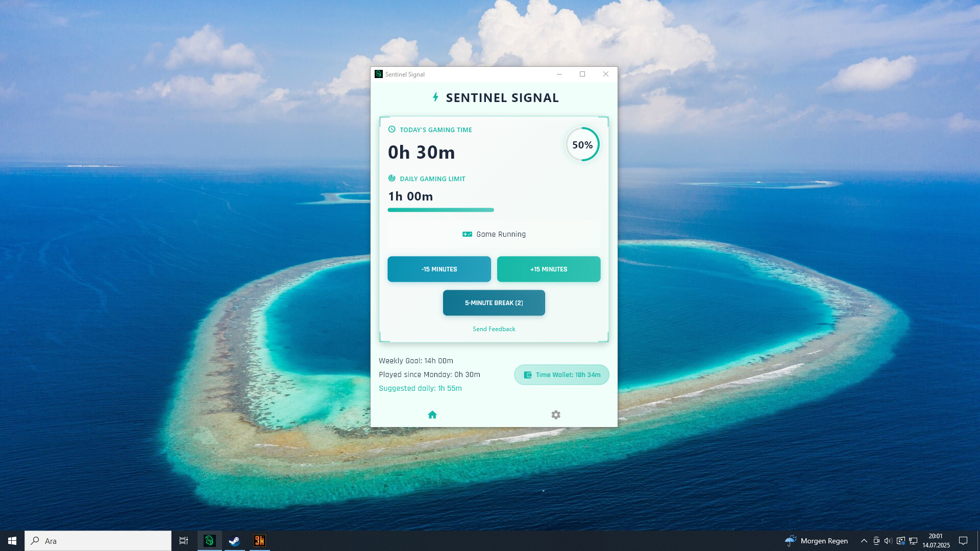Screen dimensions: 980x551
Task: Open Steam from the taskbar
Action: (x=234, y=541)
